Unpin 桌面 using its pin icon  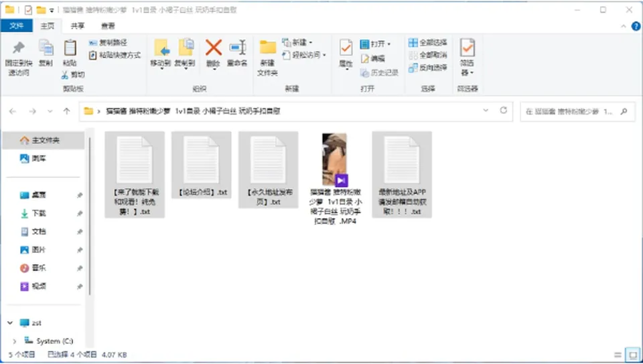pyautogui.click(x=80, y=195)
